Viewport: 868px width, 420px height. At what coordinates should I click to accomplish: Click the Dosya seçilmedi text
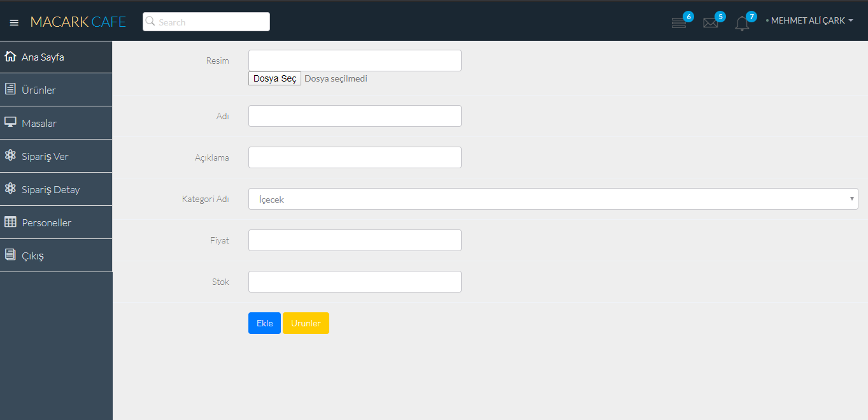pos(336,78)
